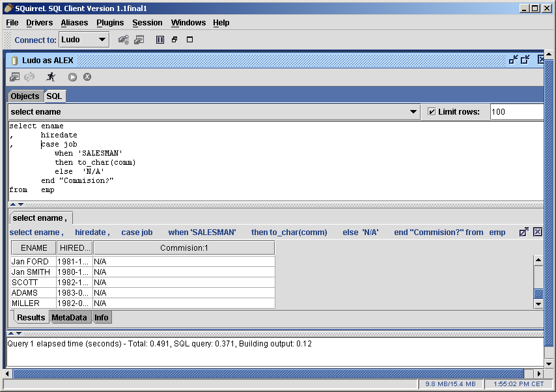Click the Cascade windows icon
556x392 pixels.
click(x=174, y=40)
